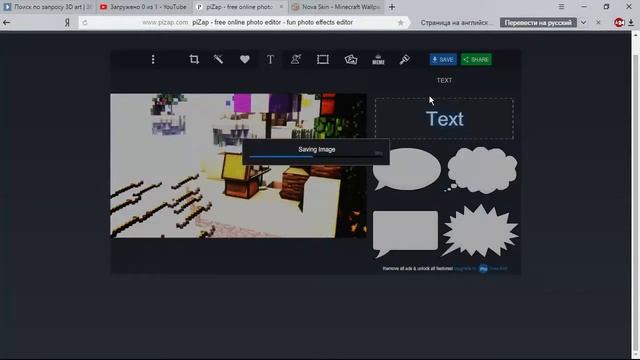Click the green SHARE button
Screen dimensions: 640x360
click(x=476, y=60)
